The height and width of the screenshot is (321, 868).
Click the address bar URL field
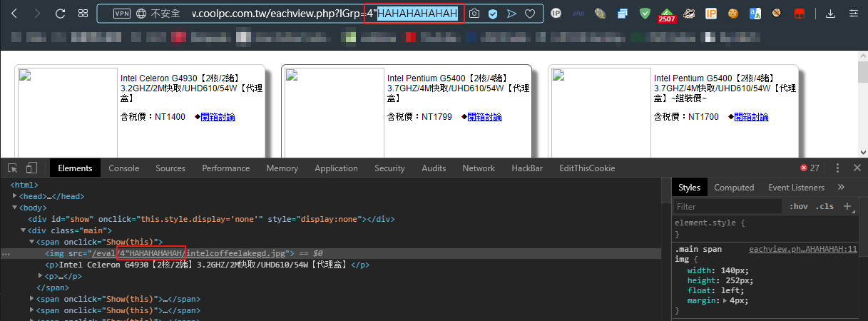click(320, 14)
